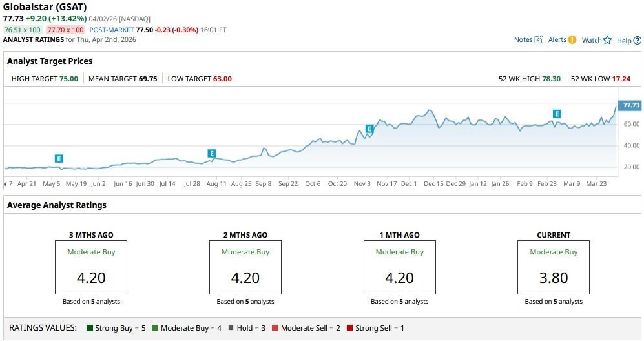Click the Strong Sell dark red swatch
The height and width of the screenshot is (341, 644).
pyautogui.click(x=349, y=328)
